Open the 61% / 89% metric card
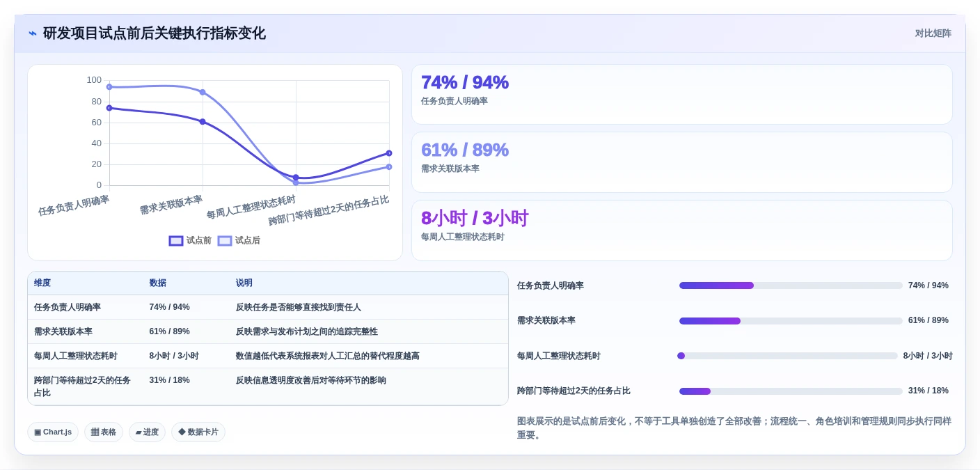 [682, 162]
